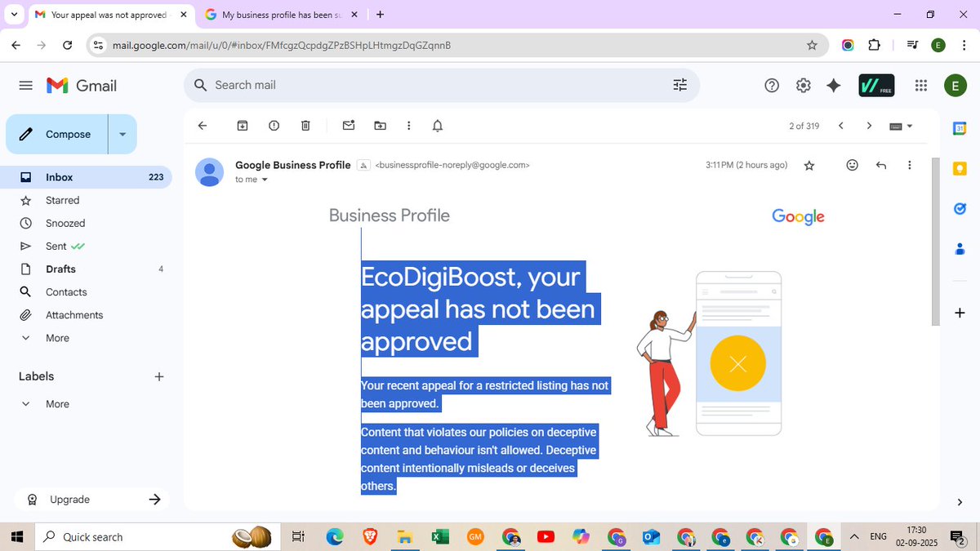
Task: Archive this email
Action: click(243, 126)
